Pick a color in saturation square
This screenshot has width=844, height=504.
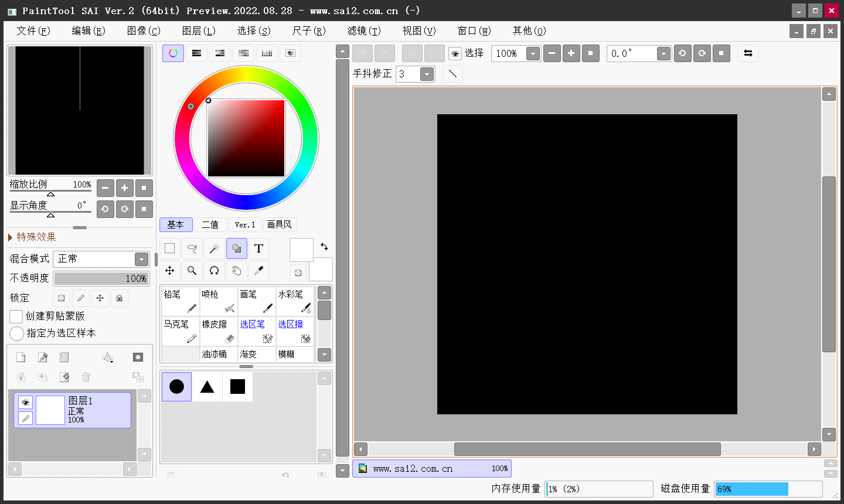(x=246, y=138)
